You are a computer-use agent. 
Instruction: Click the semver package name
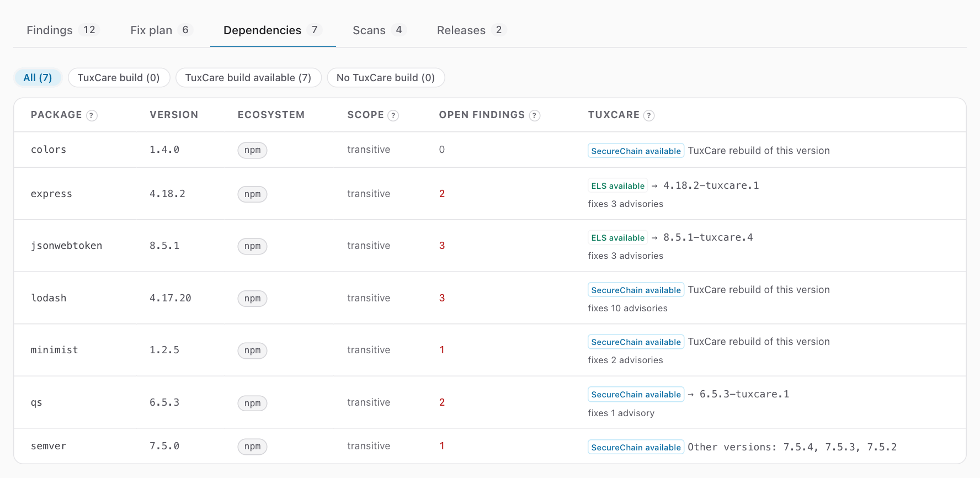tap(49, 446)
